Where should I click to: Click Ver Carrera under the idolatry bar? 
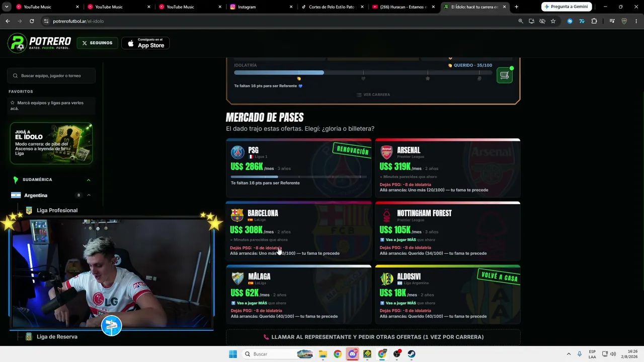(x=373, y=95)
